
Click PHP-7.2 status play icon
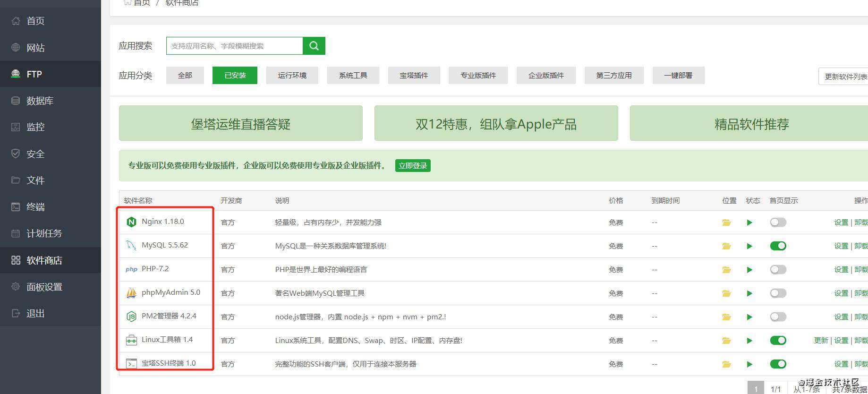749,270
